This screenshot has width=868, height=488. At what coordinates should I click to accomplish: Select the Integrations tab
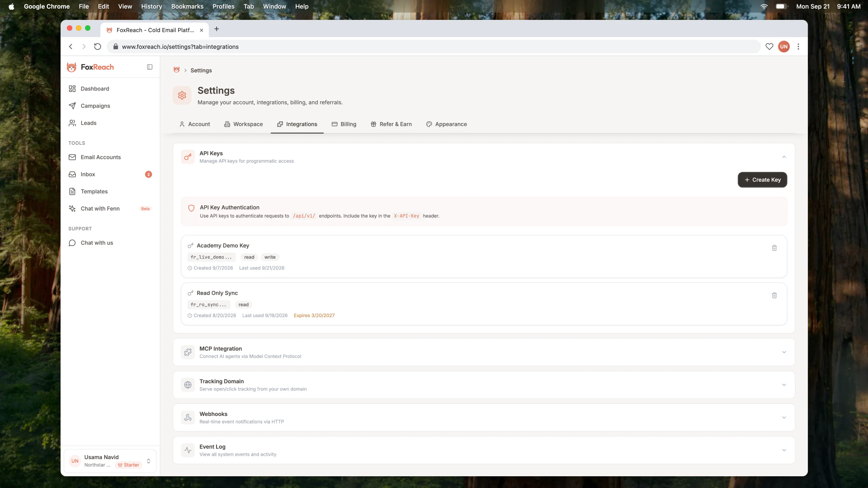[297, 124]
